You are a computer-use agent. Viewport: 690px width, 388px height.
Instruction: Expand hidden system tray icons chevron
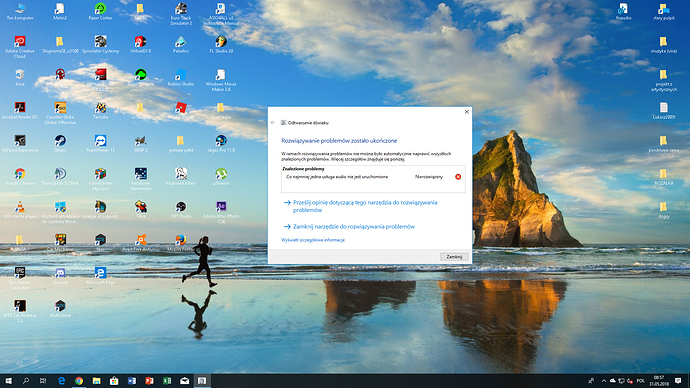pos(604,381)
